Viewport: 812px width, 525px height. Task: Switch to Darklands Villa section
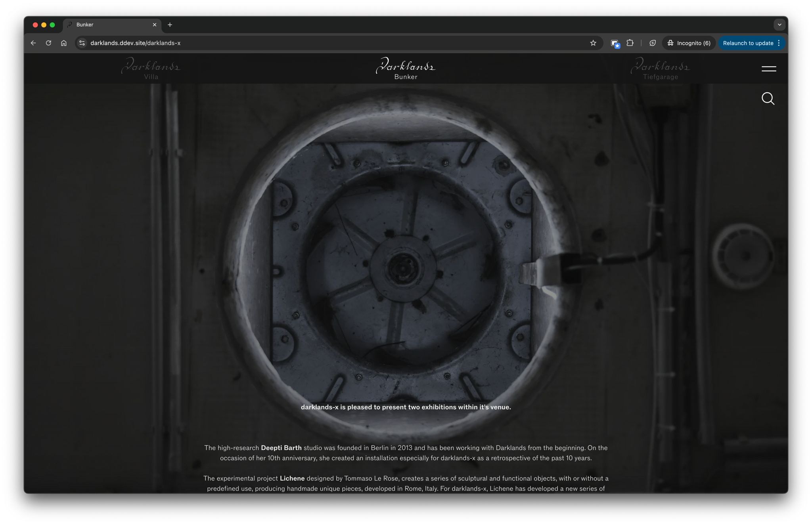pyautogui.click(x=151, y=69)
